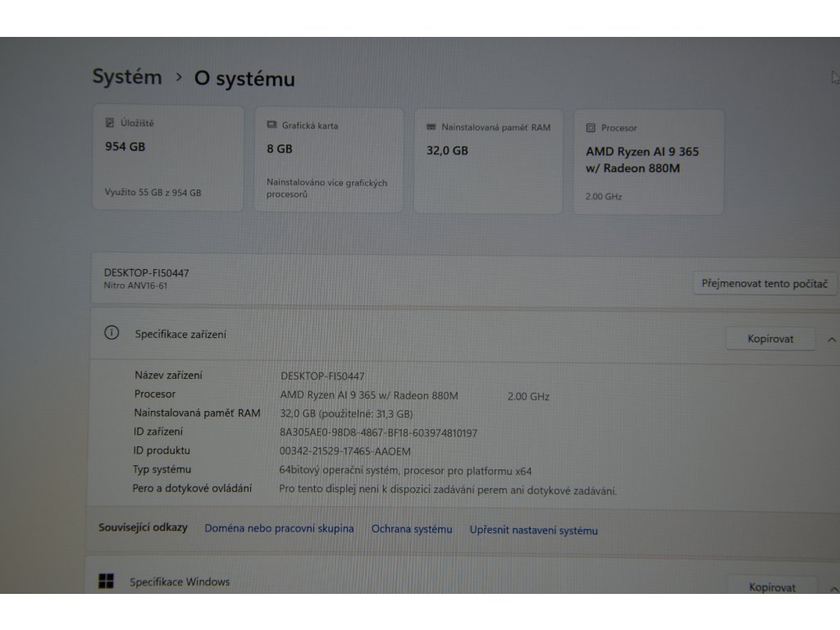This screenshot has width=840, height=630.
Task: Open the Procesor card
Action: tap(648, 163)
